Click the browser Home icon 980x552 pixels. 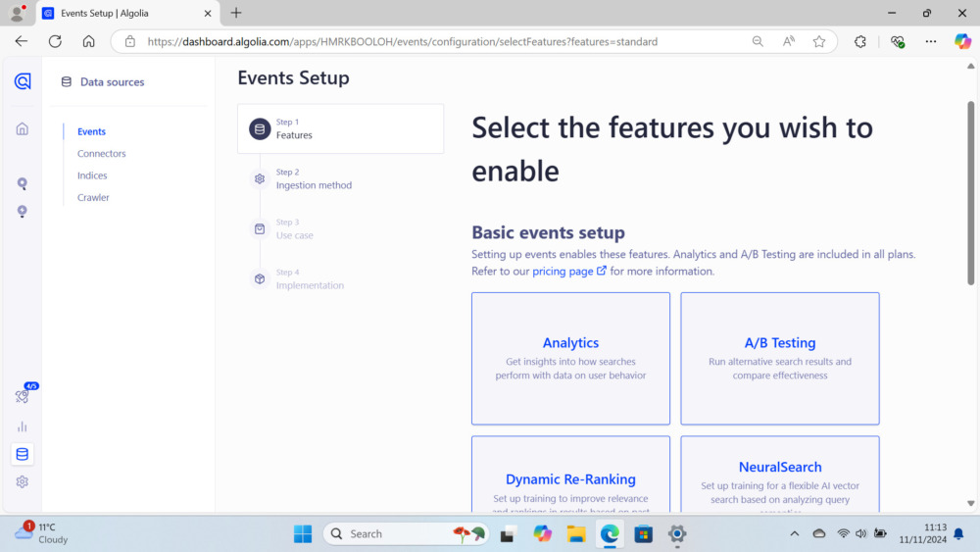[x=89, y=41]
